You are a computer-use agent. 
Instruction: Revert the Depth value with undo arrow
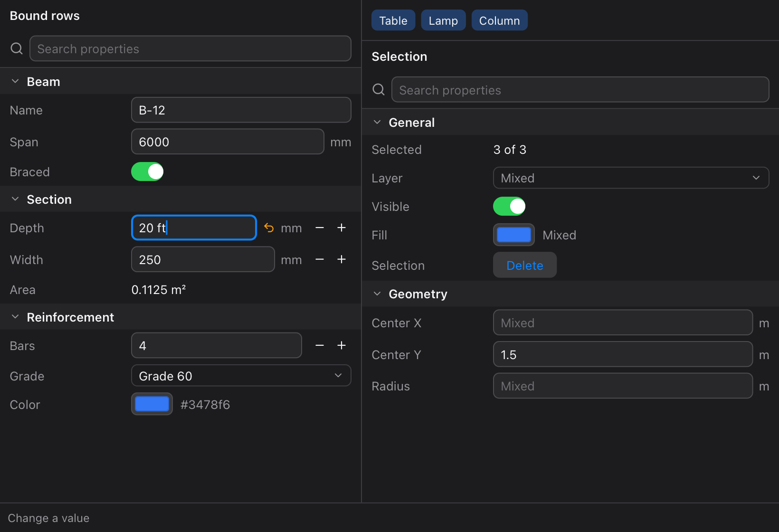pos(269,228)
